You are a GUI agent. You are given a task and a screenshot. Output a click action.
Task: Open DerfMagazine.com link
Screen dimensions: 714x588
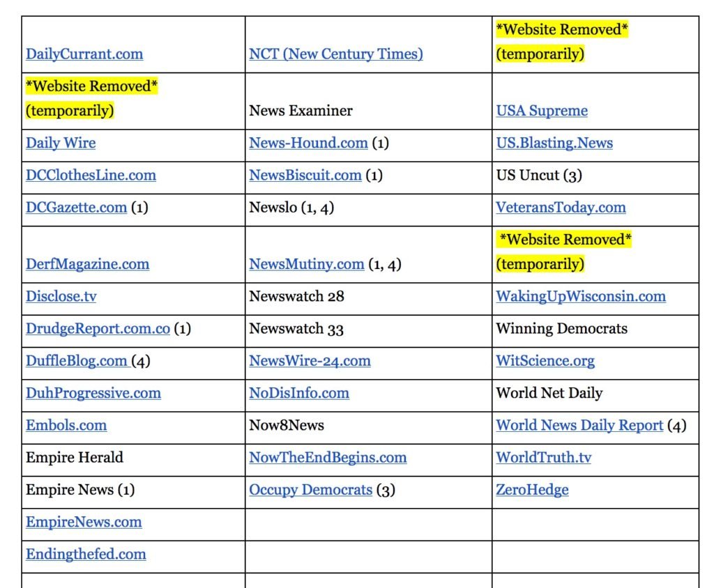click(x=87, y=264)
